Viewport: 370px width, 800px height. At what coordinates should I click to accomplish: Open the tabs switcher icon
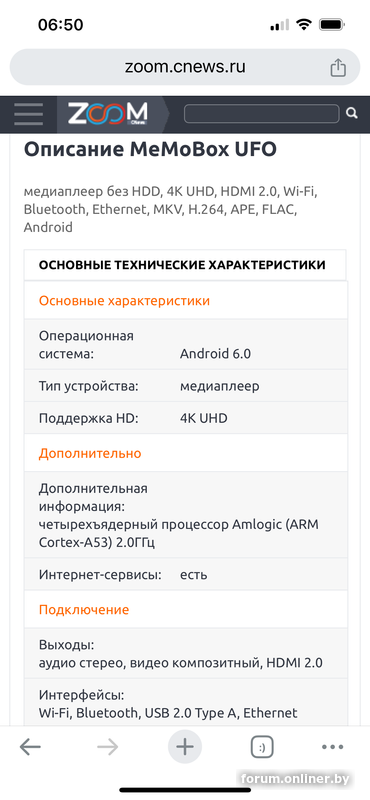coord(262,748)
